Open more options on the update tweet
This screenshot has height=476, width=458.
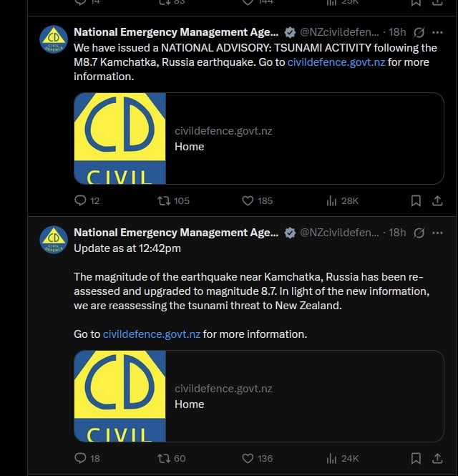tap(437, 233)
